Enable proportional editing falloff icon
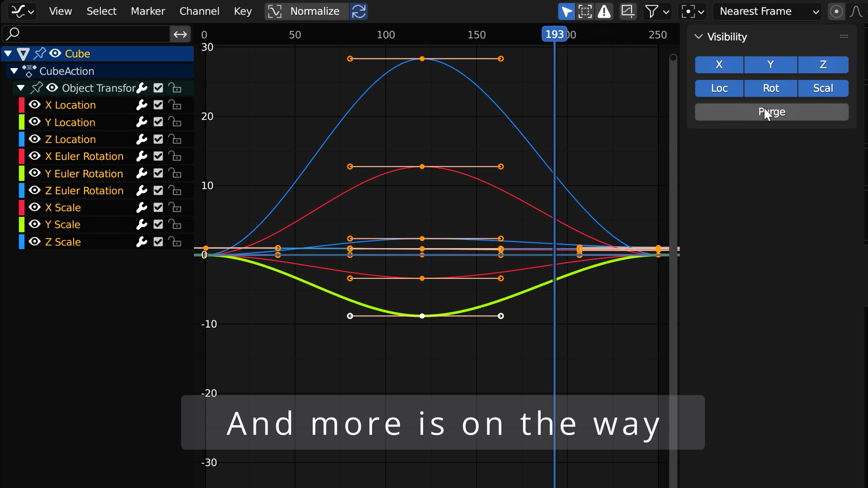868x488 pixels. point(856,11)
